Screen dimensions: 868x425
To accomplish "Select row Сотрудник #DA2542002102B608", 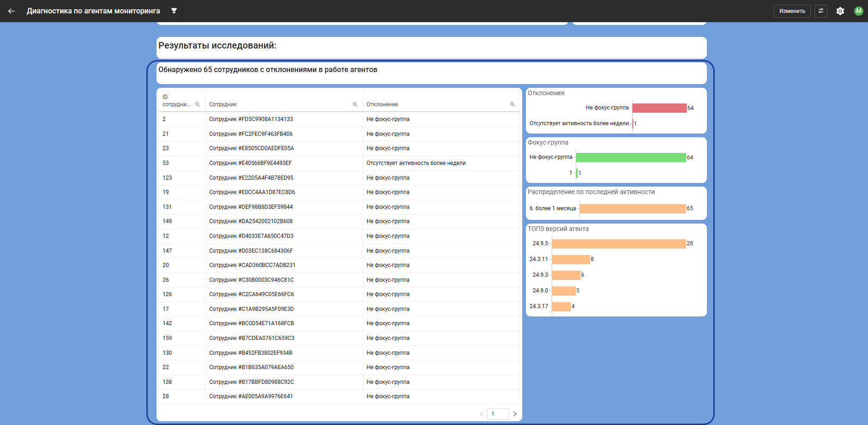I will coord(339,221).
